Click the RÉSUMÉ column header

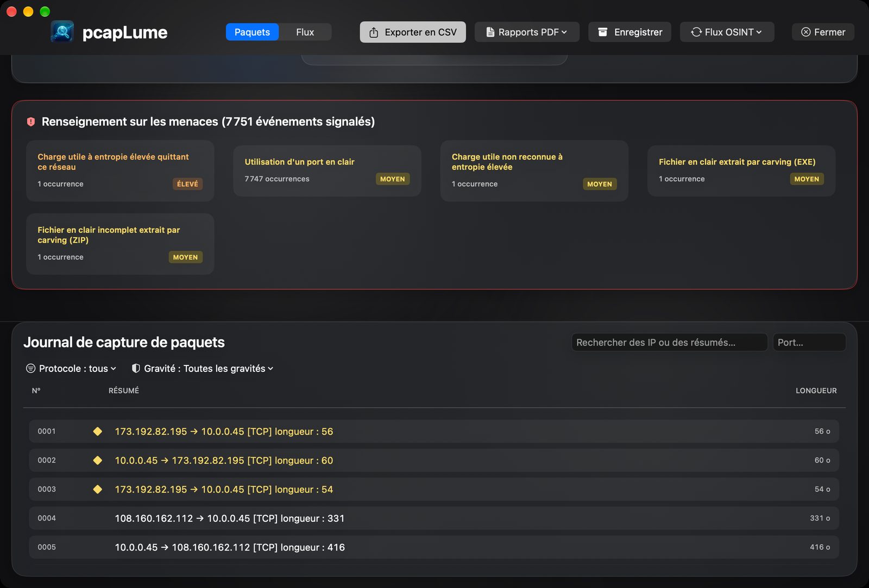[124, 391]
